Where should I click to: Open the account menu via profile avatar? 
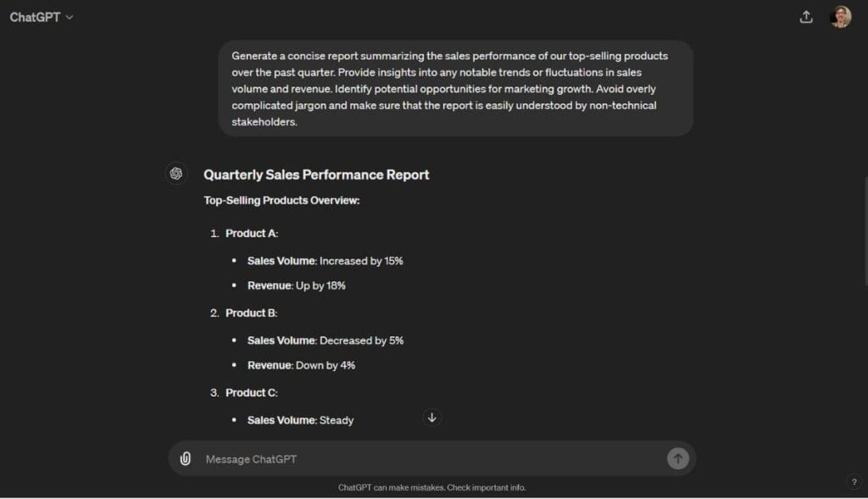(x=841, y=16)
